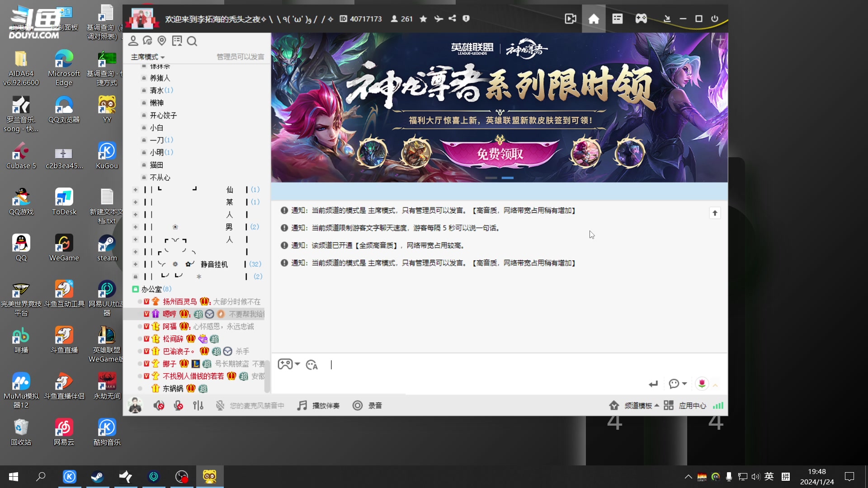
Task: Switch to the Home tab in top navigation
Action: pos(594,19)
